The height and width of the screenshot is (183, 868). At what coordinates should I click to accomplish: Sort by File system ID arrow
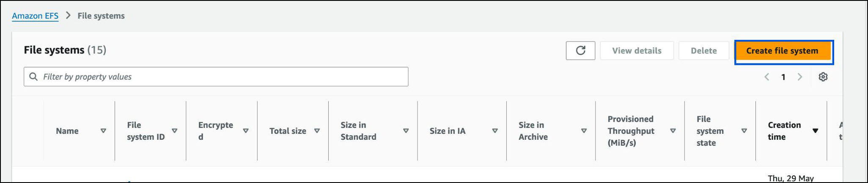[174, 131]
